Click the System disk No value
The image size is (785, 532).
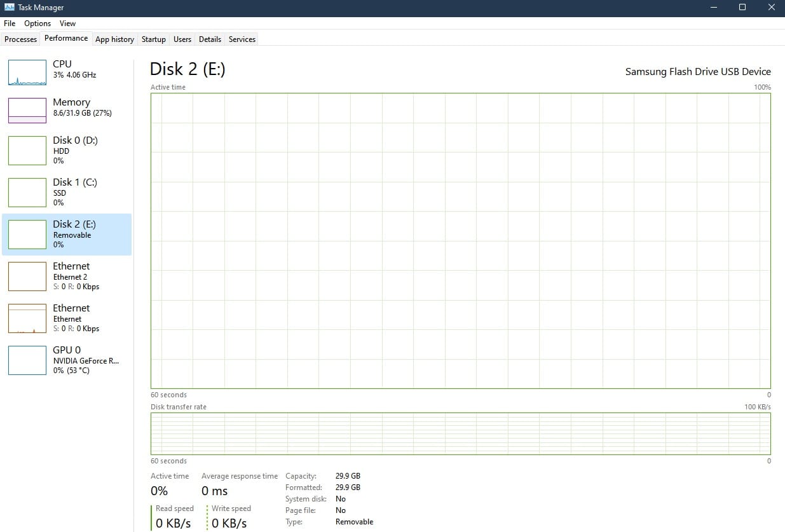(341, 499)
